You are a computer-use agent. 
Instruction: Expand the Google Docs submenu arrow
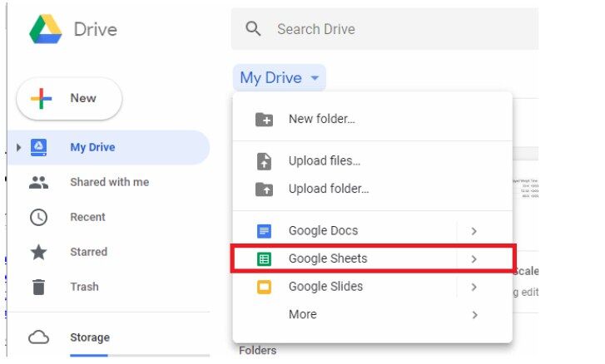(x=474, y=231)
